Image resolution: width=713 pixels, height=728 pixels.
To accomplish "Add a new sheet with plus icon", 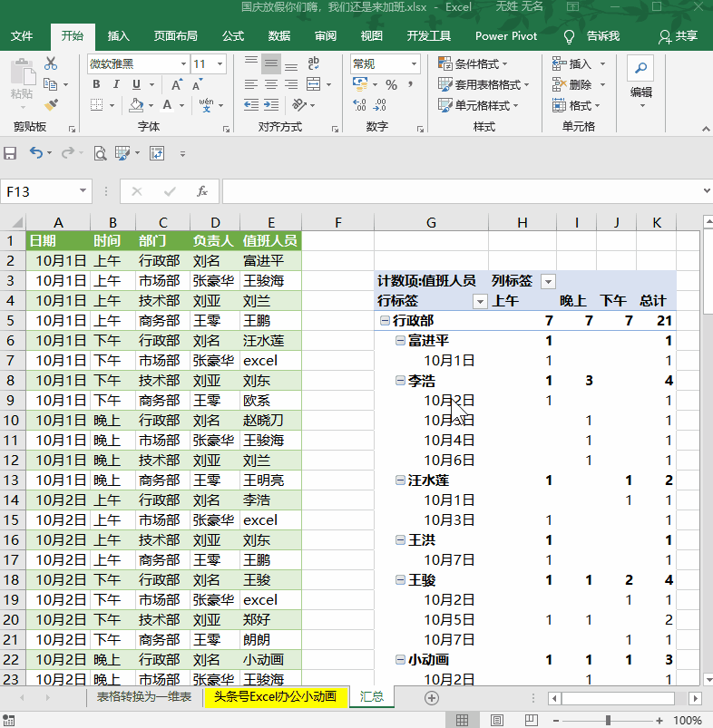I will 432,698.
